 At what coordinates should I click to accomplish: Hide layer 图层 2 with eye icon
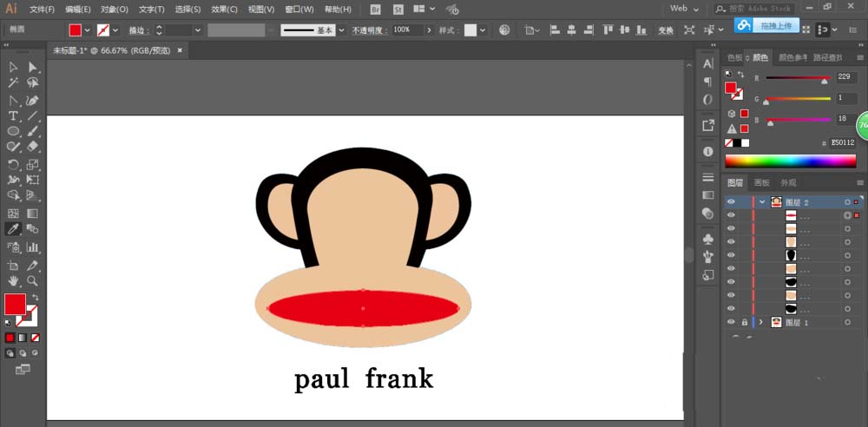(731, 202)
